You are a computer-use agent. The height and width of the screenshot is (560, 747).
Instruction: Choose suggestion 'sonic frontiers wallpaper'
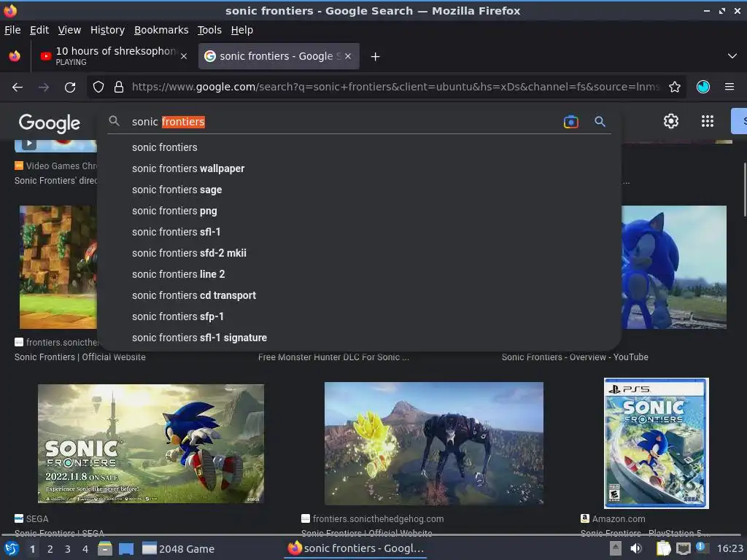tap(359, 168)
